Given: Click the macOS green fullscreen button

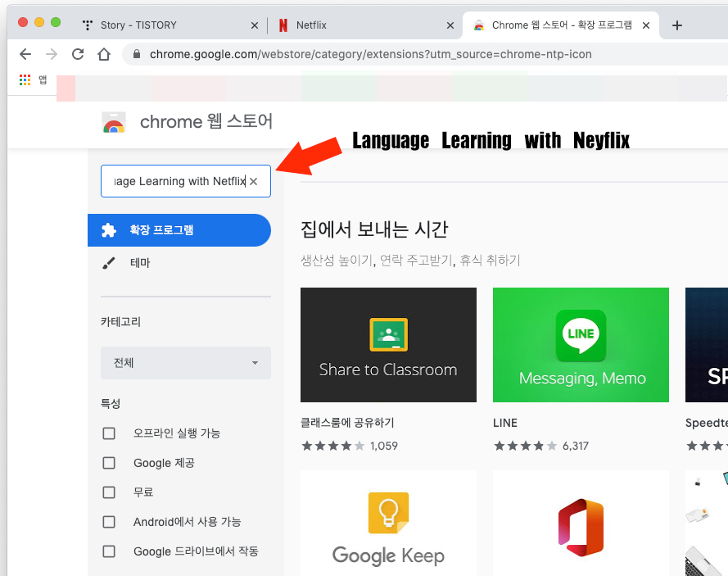Looking at the screenshot, I should tap(56, 22).
